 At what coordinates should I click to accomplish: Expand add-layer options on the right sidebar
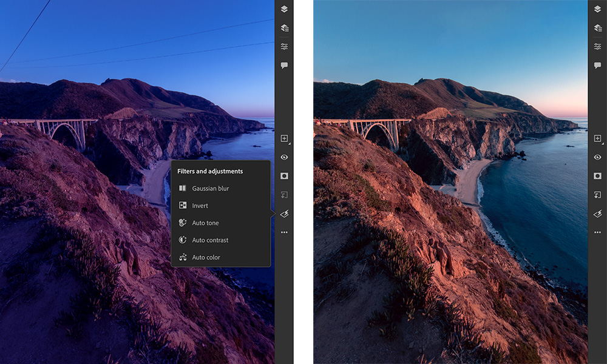[x=603, y=144]
